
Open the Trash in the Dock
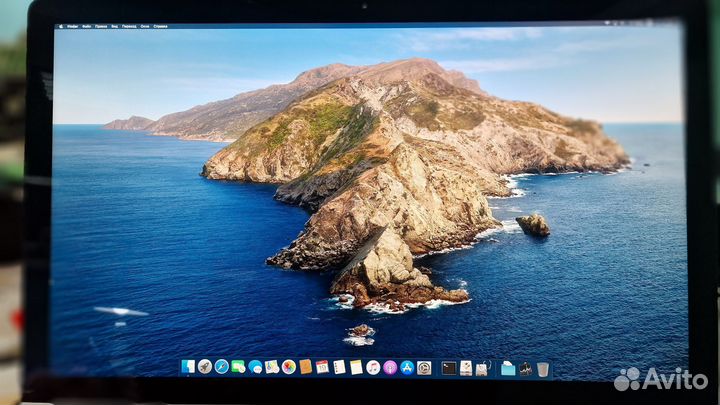coord(543,369)
